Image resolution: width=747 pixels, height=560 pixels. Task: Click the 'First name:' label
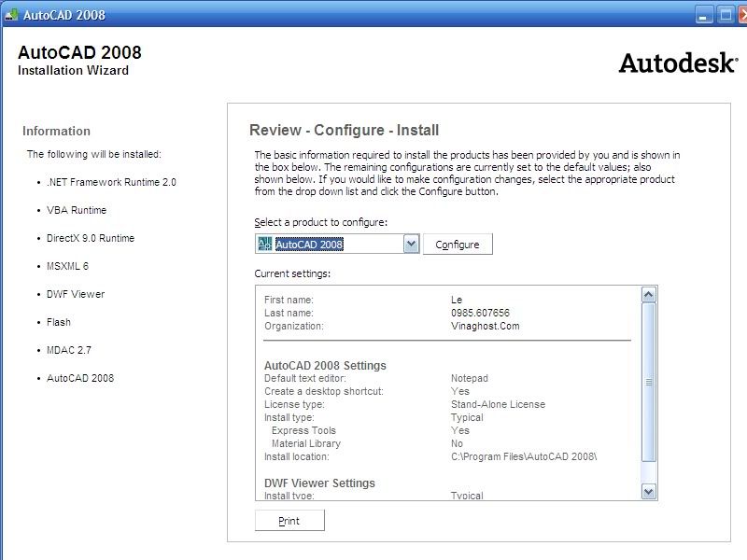point(289,300)
